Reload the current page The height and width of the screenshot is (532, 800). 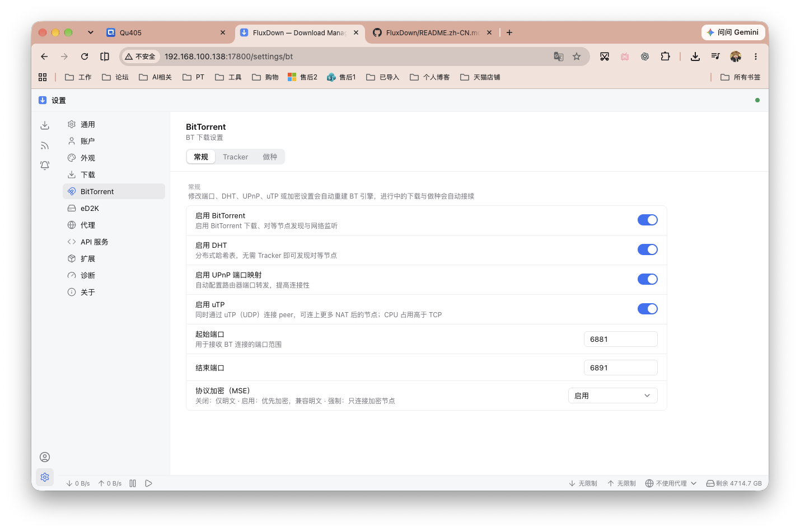tap(85, 57)
